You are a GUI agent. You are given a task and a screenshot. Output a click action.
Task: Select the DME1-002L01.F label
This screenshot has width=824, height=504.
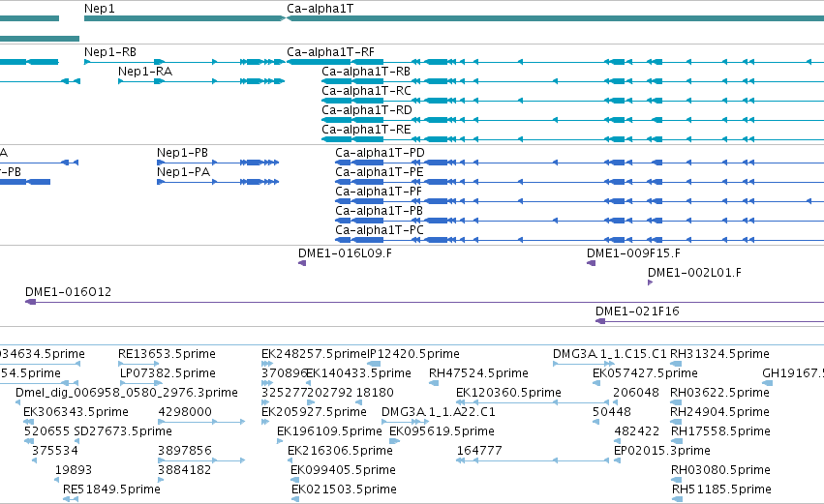(694, 273)
